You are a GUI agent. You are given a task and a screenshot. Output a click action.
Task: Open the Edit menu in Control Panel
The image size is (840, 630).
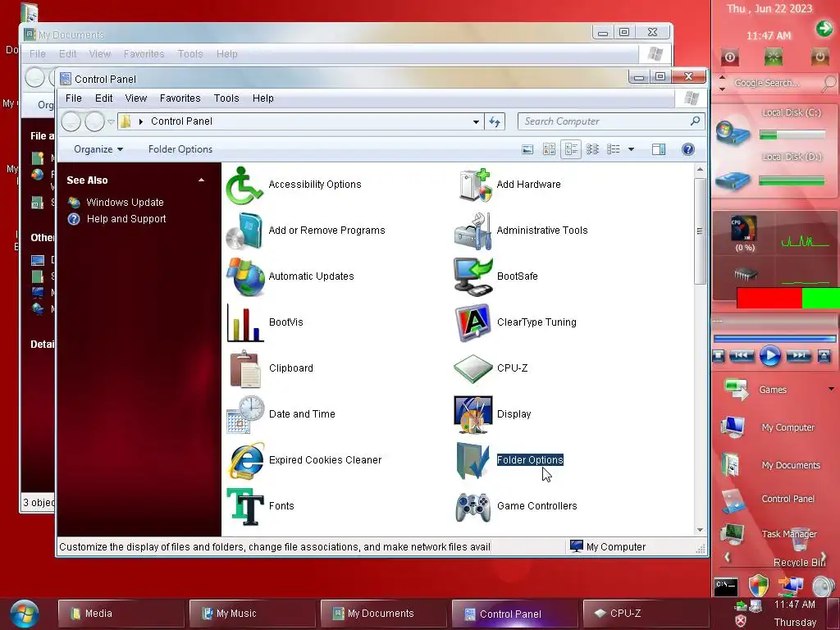[x=103, y=98]
